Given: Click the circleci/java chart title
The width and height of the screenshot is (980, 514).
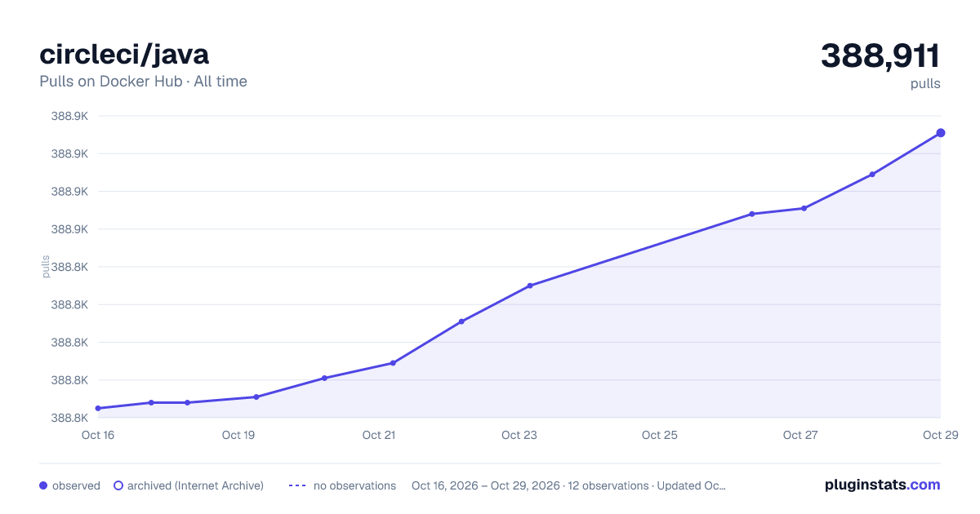Looking at the screenshot, I should coord(124,54).
